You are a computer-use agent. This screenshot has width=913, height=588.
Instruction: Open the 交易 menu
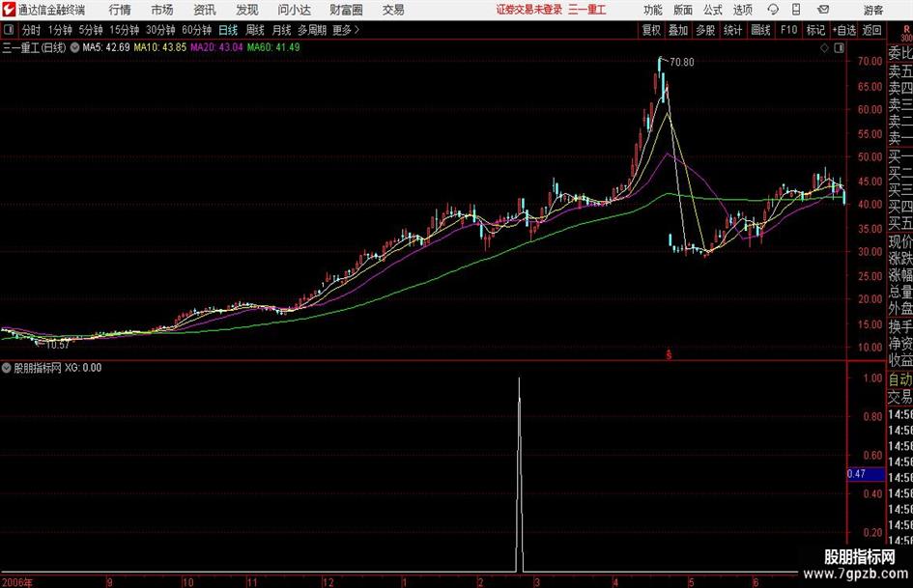(x=393, y=10)
